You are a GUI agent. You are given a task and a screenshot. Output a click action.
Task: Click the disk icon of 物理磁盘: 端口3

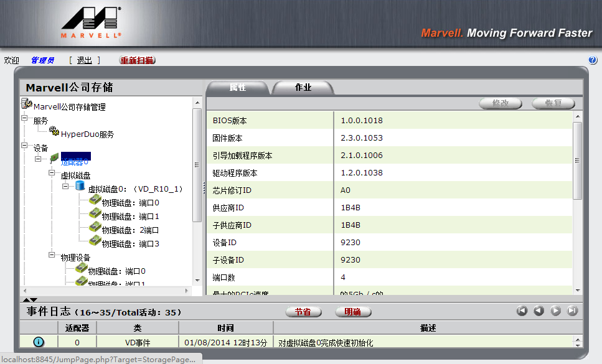coord(95,241)
